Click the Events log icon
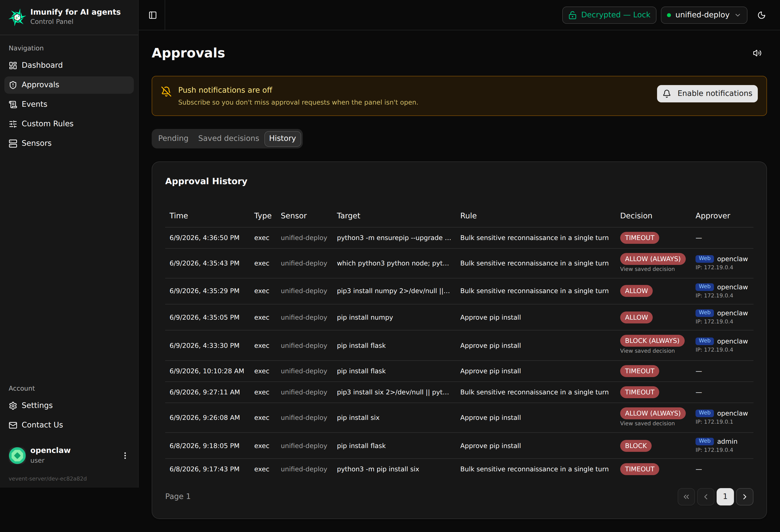The width and height of the screenshot is (780, 532). [13, 104]
